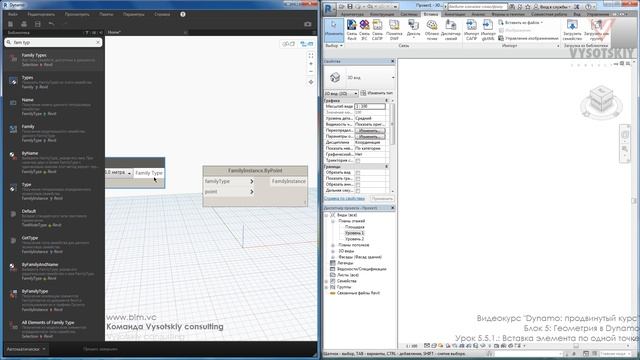
Task: Expand the Семейства tree node
Action: click(x=327, y=281)
